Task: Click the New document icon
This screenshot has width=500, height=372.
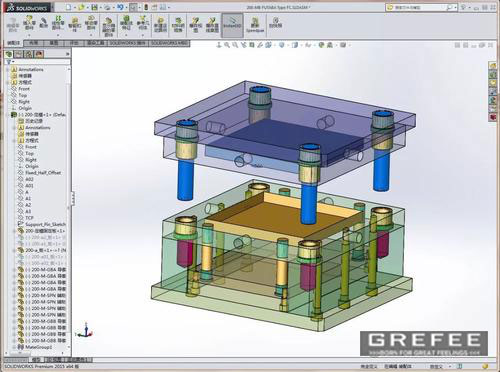Action: tap(69, 7)
